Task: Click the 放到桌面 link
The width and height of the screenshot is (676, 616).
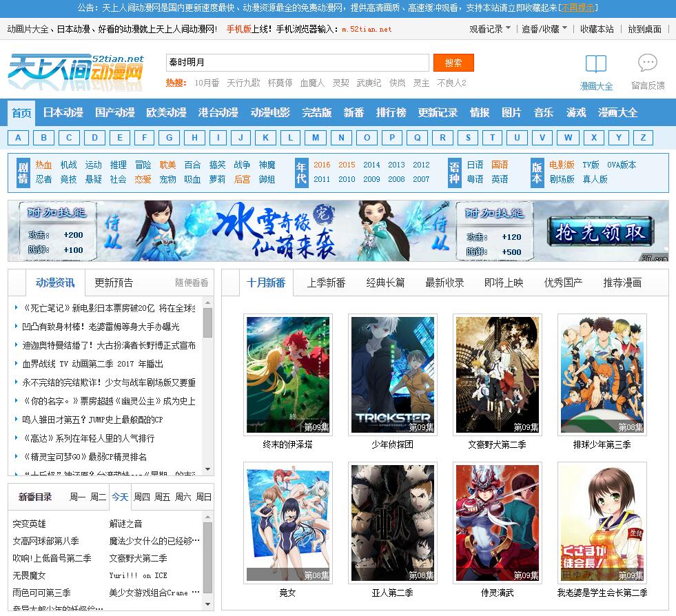Action: (644, 29)
